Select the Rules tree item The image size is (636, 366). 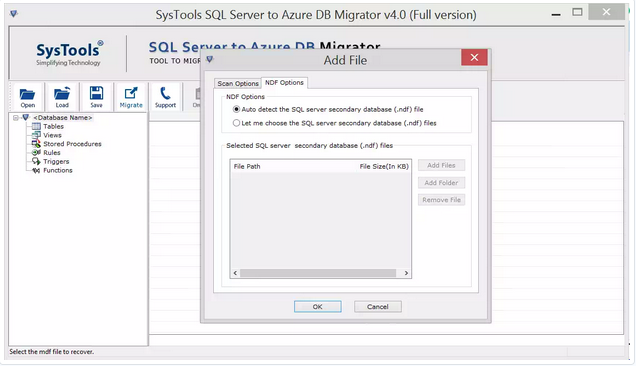pyautogui.click(x=52, y=153)
